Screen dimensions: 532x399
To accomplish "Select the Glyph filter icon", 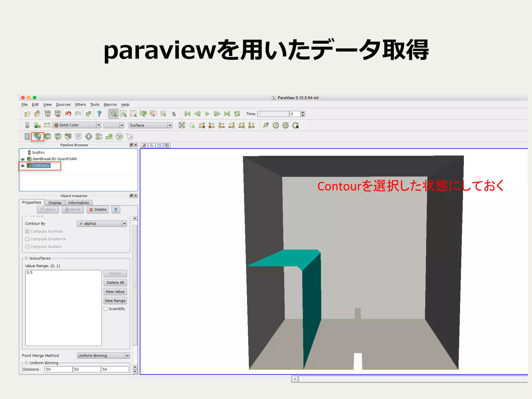I will pyautogui.click(x=89, y=136).
